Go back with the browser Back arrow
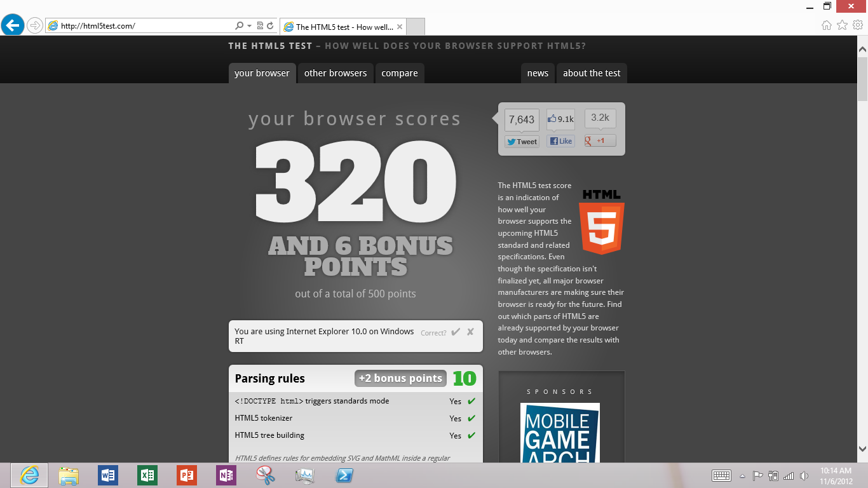Screen dimensions: 868x488 13,25
